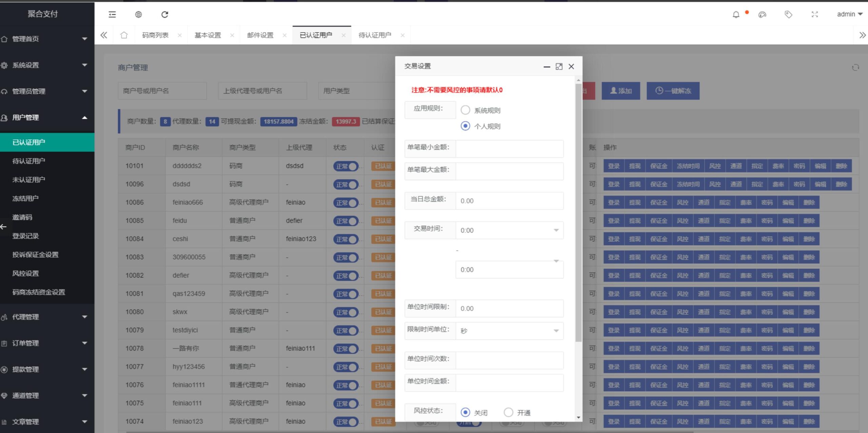868x433 pixels.
Task: Toggle fullscreen with the expand icon
Action: pos(815,15)
